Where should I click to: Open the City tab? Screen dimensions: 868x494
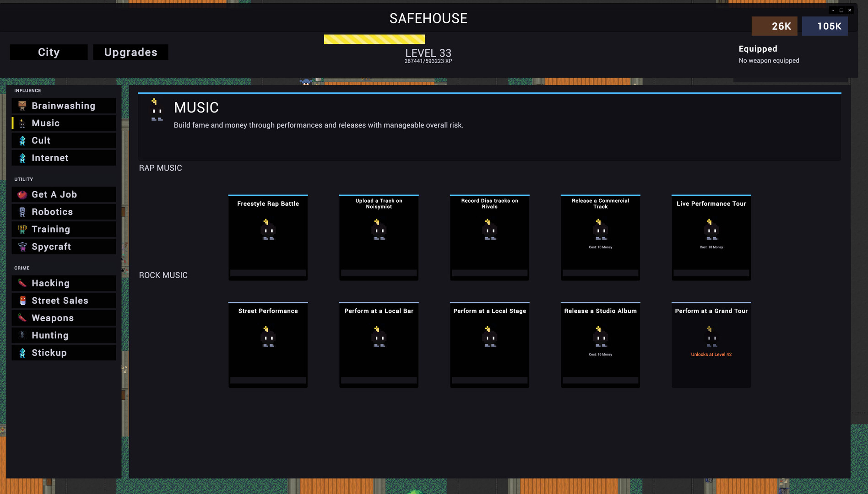(49, 52)
